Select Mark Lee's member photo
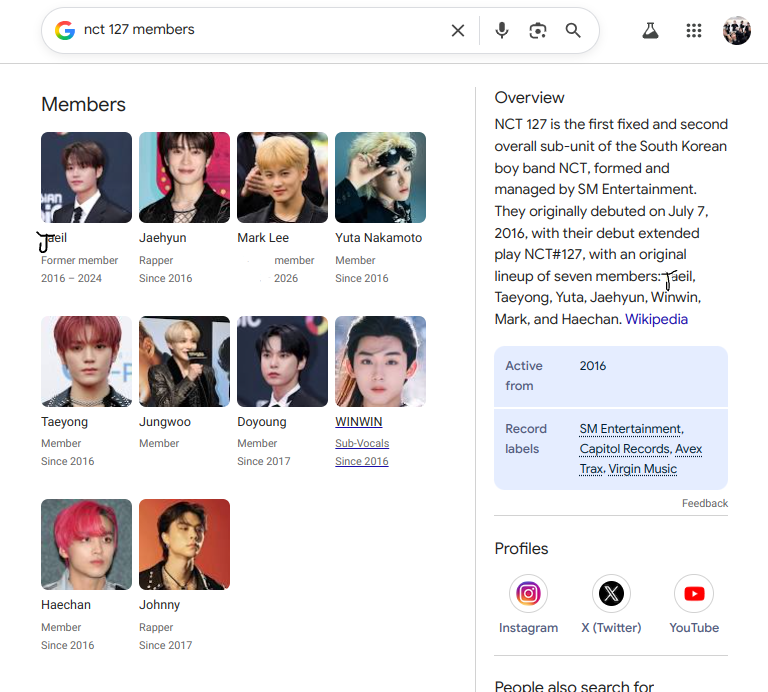 (282, 177)
